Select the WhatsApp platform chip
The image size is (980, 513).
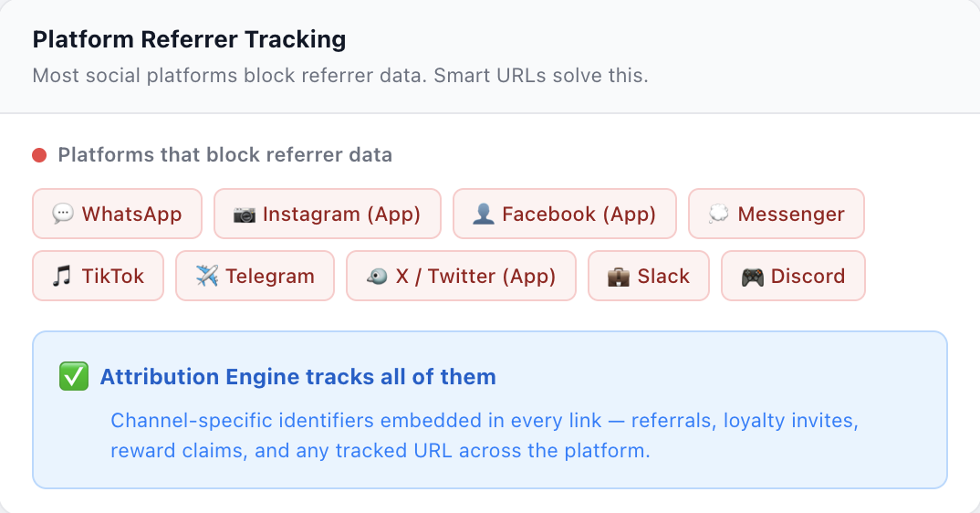coord(116,215)
